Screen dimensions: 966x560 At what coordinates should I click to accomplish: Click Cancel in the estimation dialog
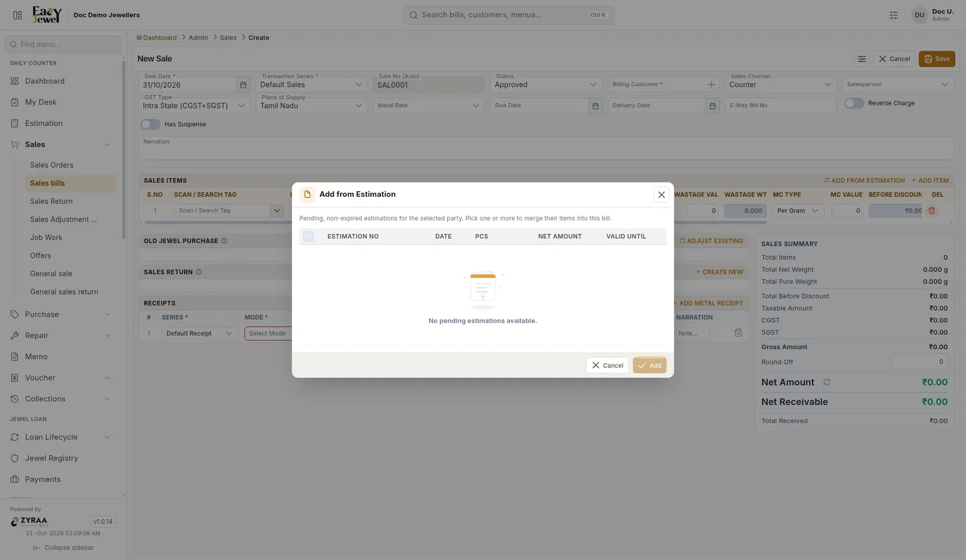[x=607, y=365]
